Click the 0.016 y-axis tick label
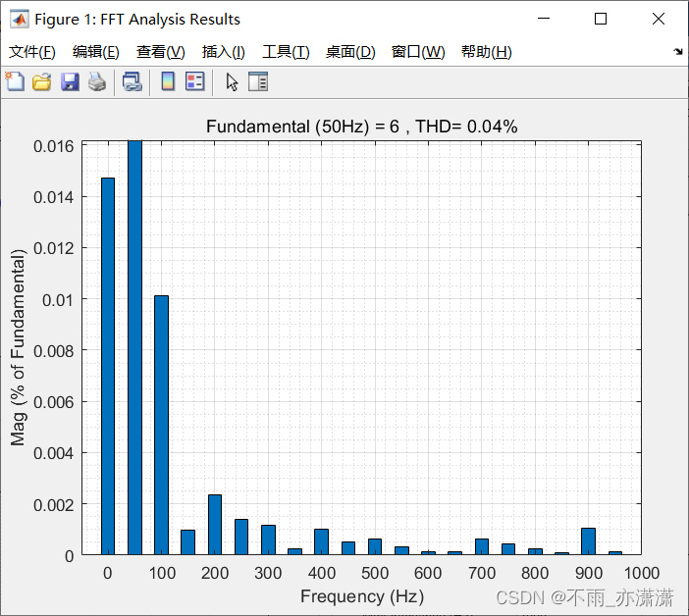689x616 pixels. (x=54, y=146)
